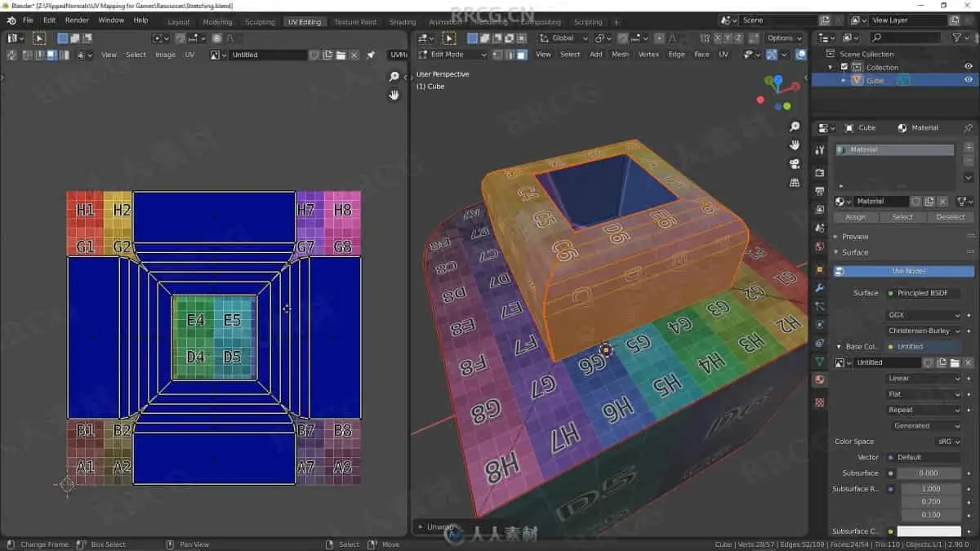Switch to the Texture Paint workspace tab

click(355, 22)
